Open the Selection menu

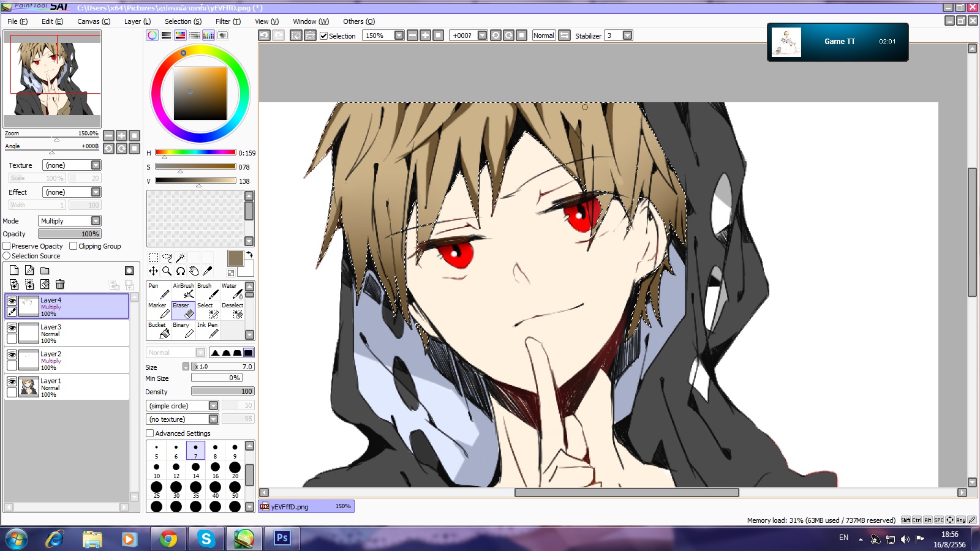click(x=183, y=21)
